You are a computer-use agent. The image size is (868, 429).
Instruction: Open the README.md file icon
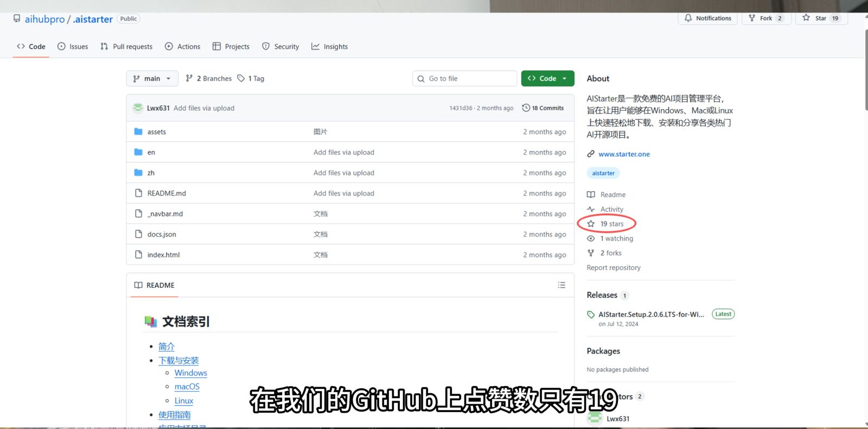point(138,193)
